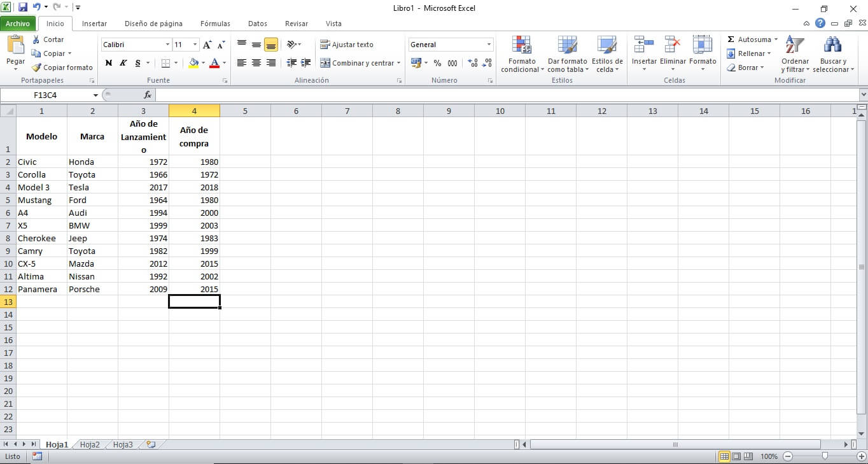Open Estilos de celda gallery
This screenshot has width=868, height=464.
coord(607,54)
